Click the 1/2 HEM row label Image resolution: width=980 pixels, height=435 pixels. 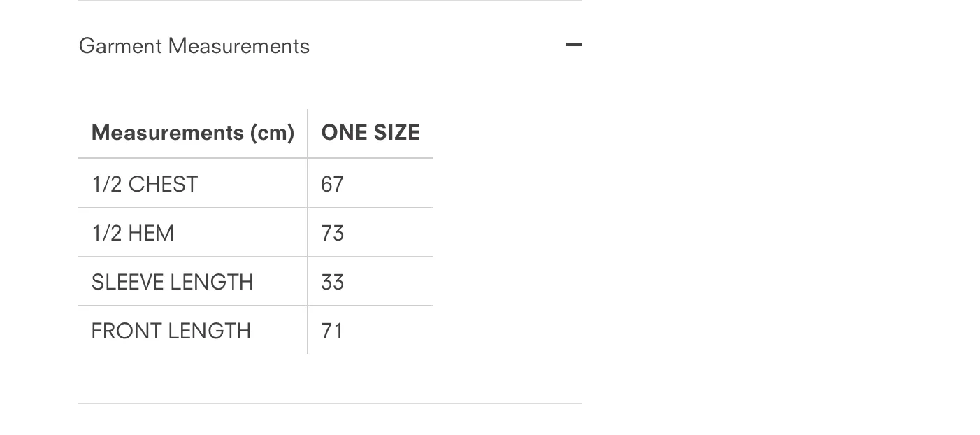point(133,233)
